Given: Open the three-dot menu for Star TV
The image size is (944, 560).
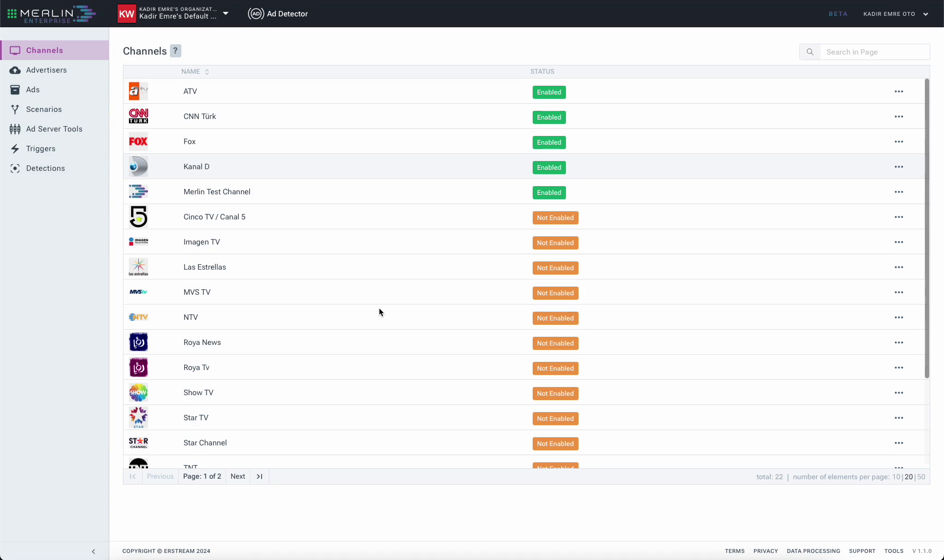Looking at the screenshot, I should [x=899, y=418].
